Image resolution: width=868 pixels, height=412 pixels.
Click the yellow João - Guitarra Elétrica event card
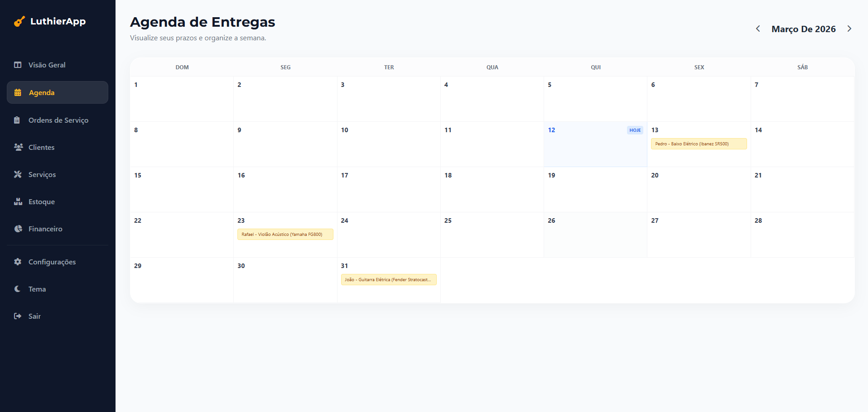click(388, 280)
